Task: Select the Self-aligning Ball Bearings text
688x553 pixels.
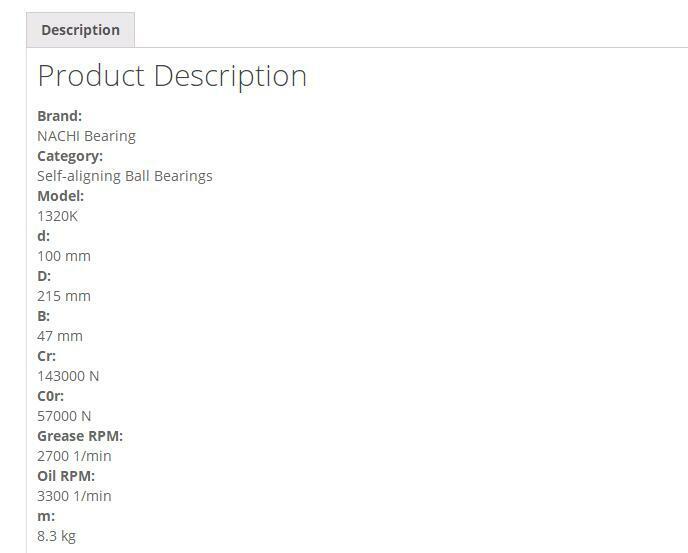Action: (x=125, y=176)
